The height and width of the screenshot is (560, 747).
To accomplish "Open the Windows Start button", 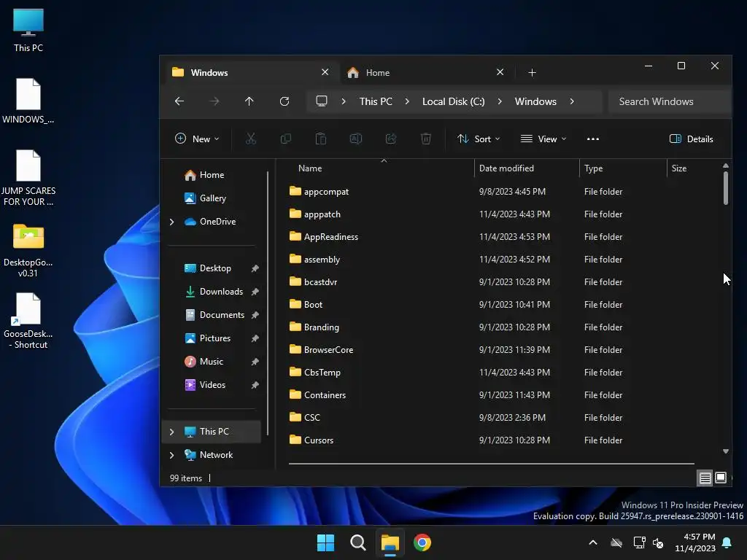I will (x=326, y=542).
